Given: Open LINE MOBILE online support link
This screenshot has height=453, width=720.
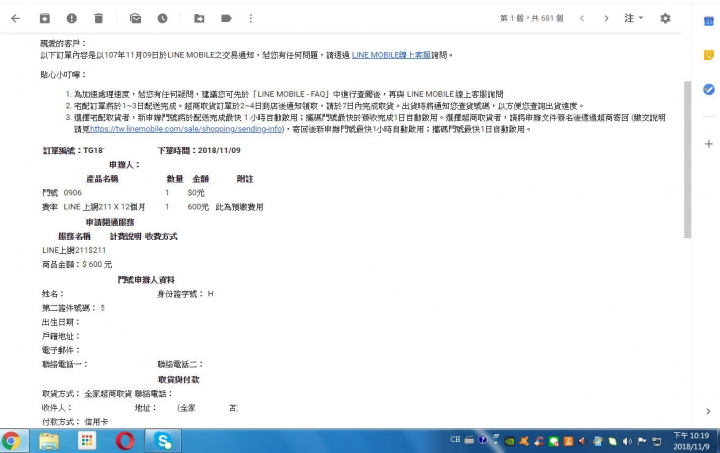Looking at the screenshot, I should point(391,55).
